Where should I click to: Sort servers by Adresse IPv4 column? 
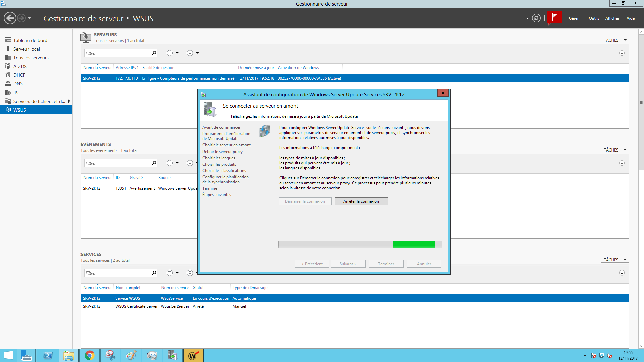pos(127,68)
